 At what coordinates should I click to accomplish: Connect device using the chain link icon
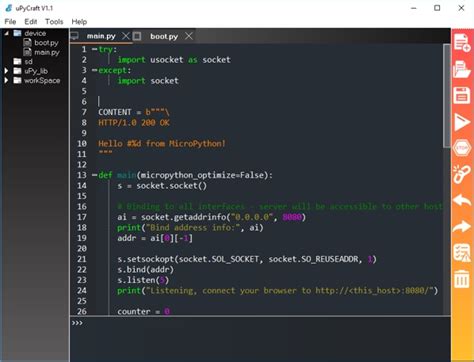click(x=461, y=174)
